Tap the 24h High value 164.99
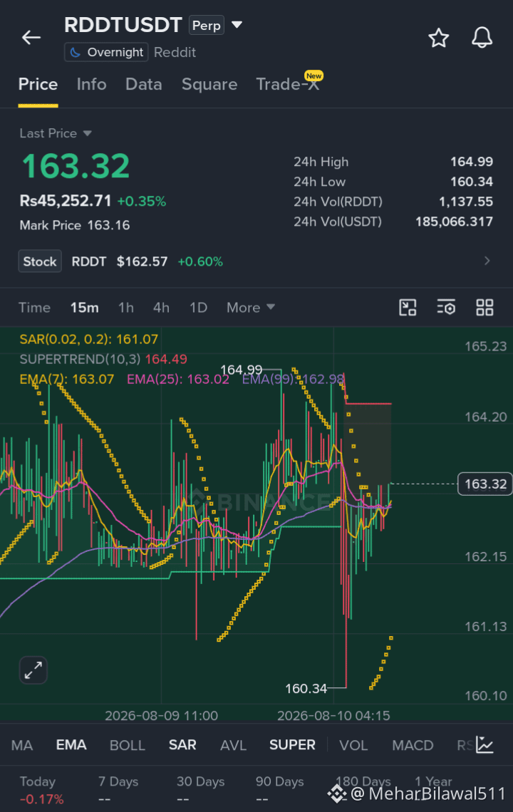 472,162
